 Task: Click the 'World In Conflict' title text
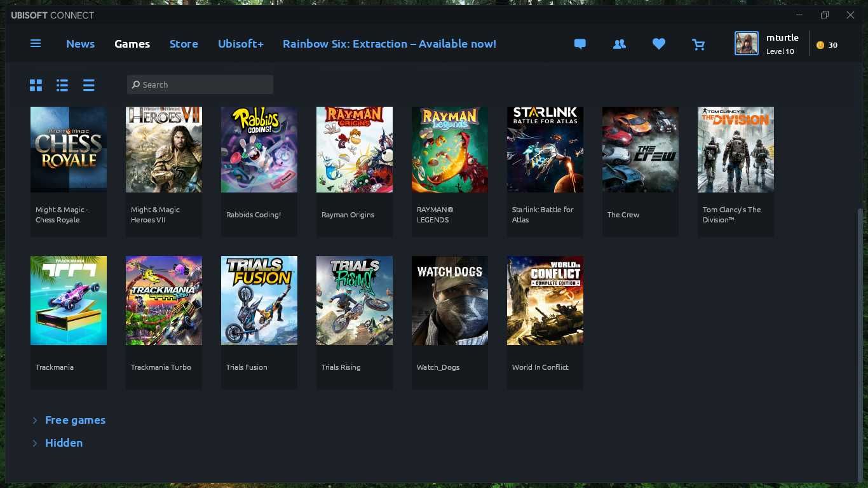pyautogui.click(x=540, y=367)
